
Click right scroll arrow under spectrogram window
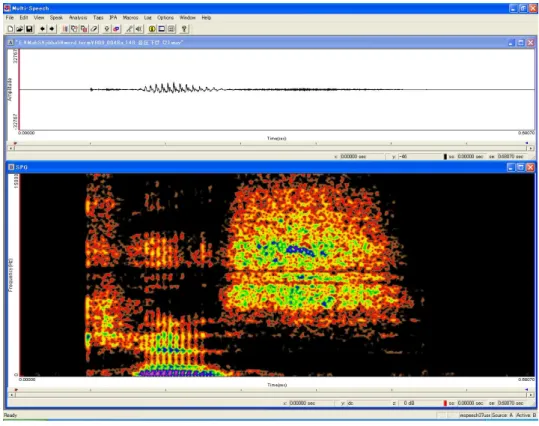531,395
